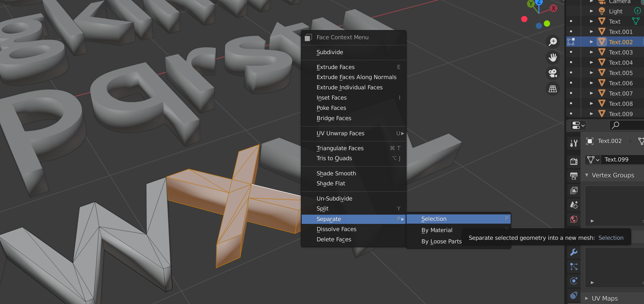Viewport: 644px width, 304px height.
Task: Open the Modifiers wrench tab
Action: pyautogui.click(x=574, y=252)
